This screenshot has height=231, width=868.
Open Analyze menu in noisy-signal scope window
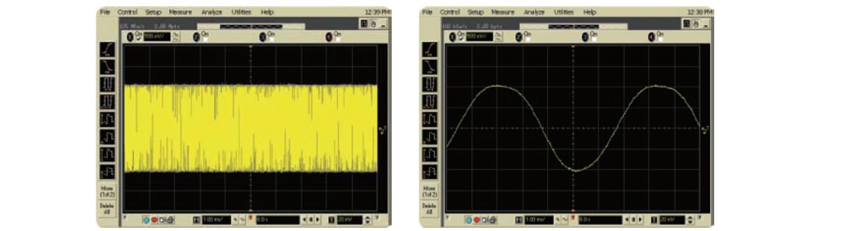tap(211, 12)
